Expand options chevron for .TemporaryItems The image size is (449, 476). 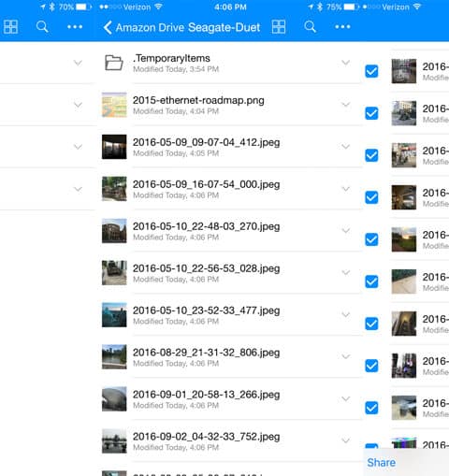point(345,63)
